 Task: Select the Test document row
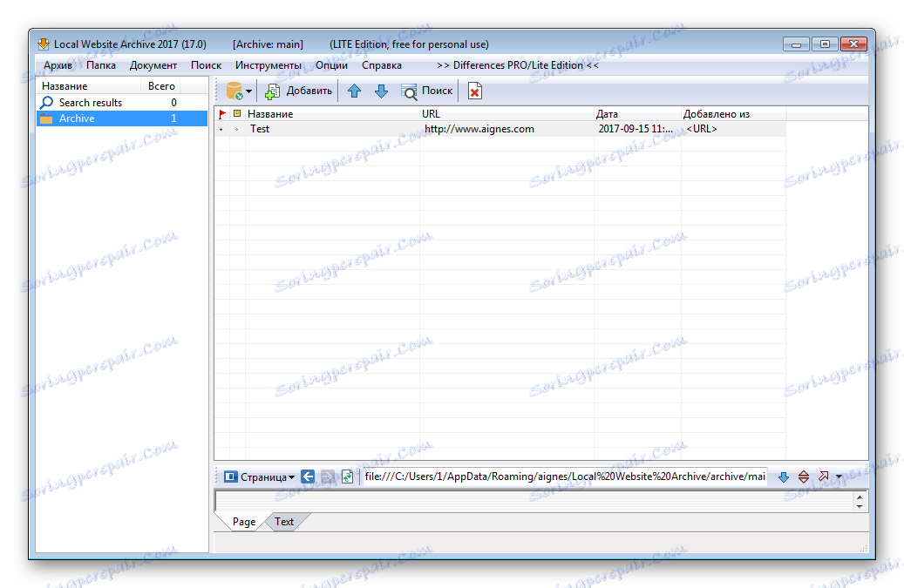click(500, 129)
